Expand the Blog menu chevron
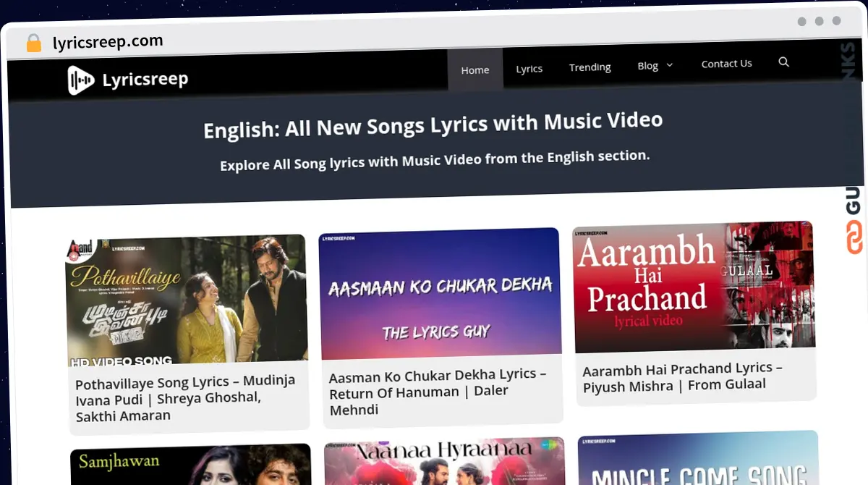The width and height of the screenshot is (868, 485). (669, 65)
